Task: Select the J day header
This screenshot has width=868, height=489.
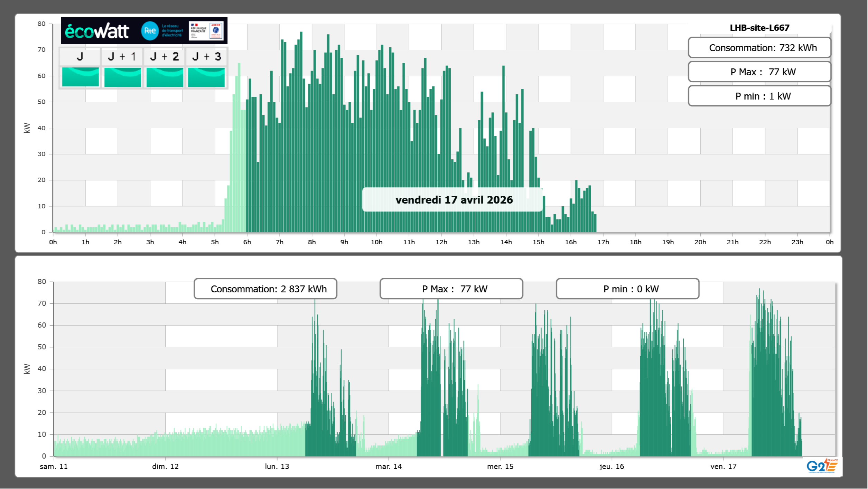Action: coord(80,57)
